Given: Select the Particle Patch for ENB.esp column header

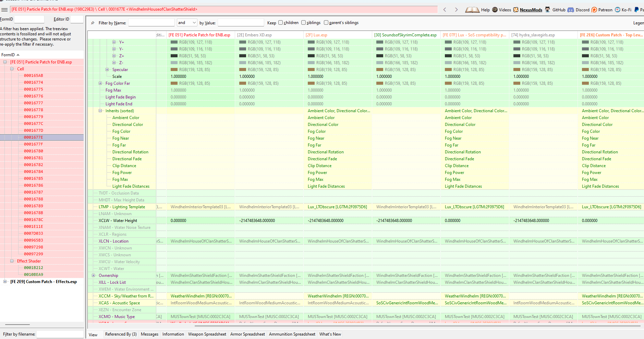Looking at the screenshot, I should [201, 35].
